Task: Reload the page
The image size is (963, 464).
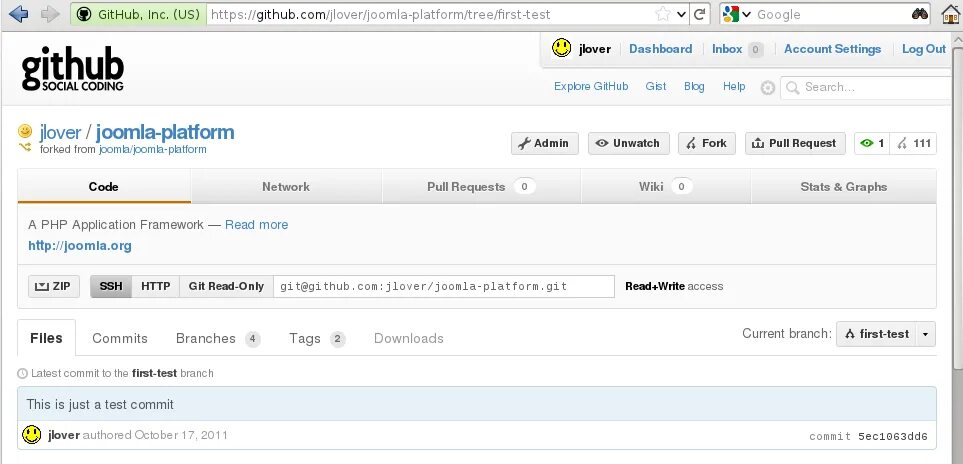Action: 700,14
